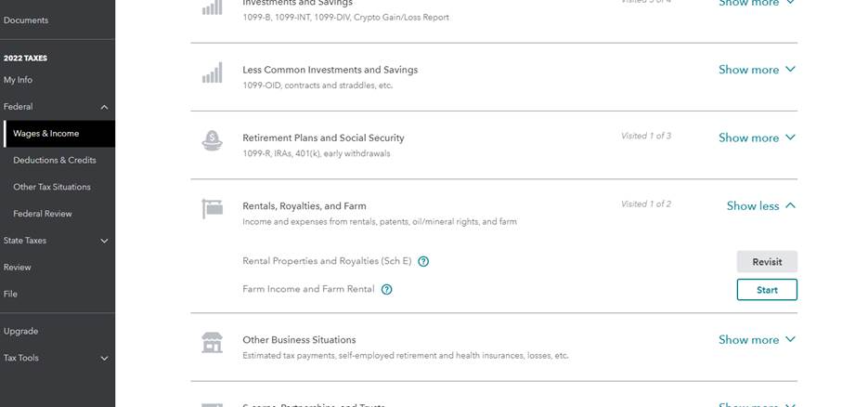This screenshot has width=868, height=407.
Task: Show more for Retirement Plans and Social Security
Action: (757, 138)
